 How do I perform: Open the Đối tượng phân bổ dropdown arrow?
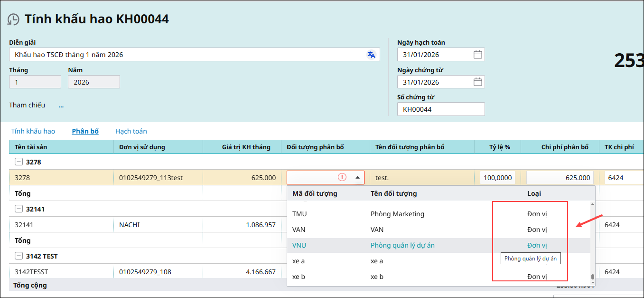[x=357, y=178]
